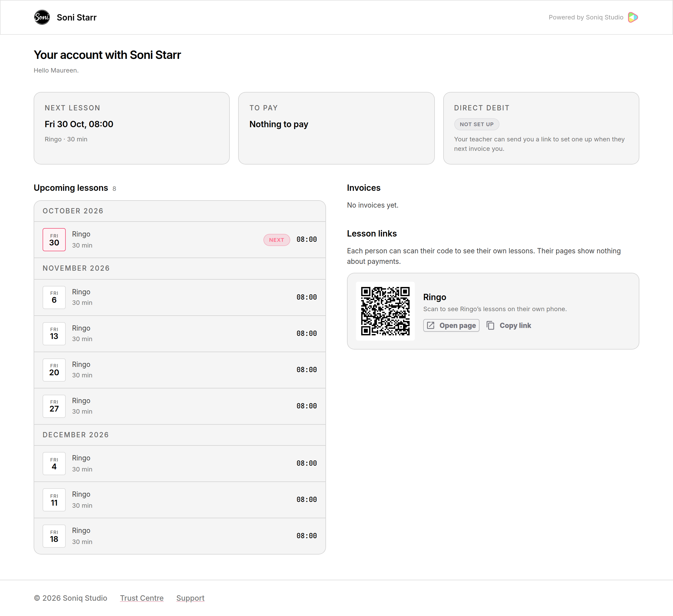Click the Soniq Studio colorful play logo
The height and width of the screenshot is (616, 673).
click(633, 17)
